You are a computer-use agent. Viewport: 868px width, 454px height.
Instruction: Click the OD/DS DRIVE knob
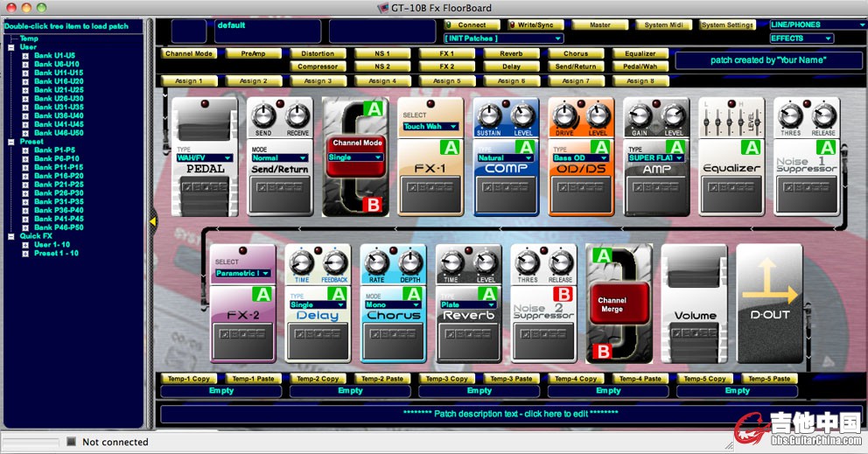tap(564, 116)
